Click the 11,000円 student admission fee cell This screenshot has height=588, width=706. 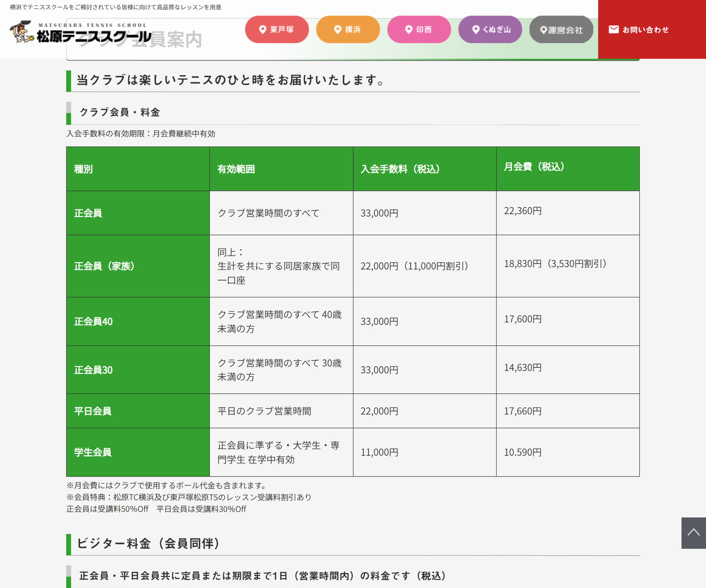(425, 452)
